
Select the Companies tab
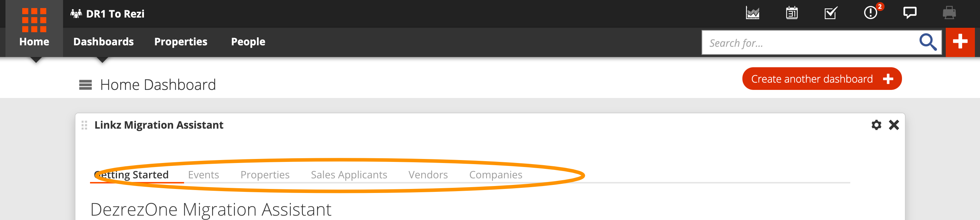point(495,175)
